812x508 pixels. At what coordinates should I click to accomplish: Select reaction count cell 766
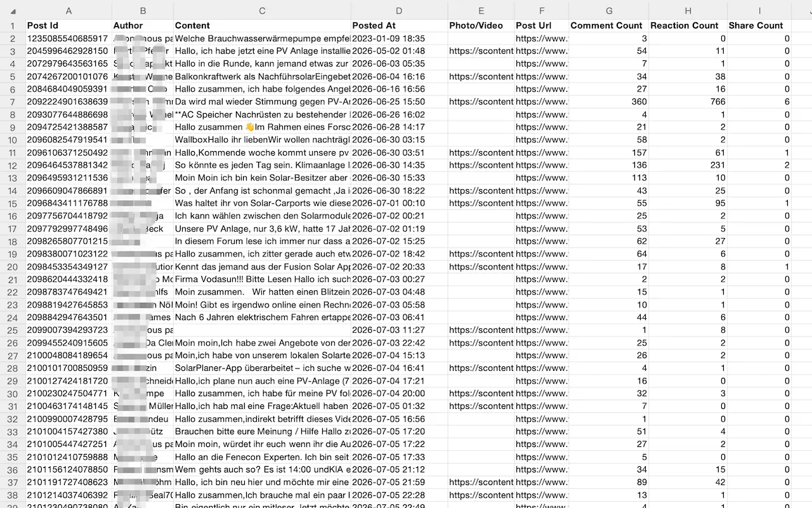[688, 102]
